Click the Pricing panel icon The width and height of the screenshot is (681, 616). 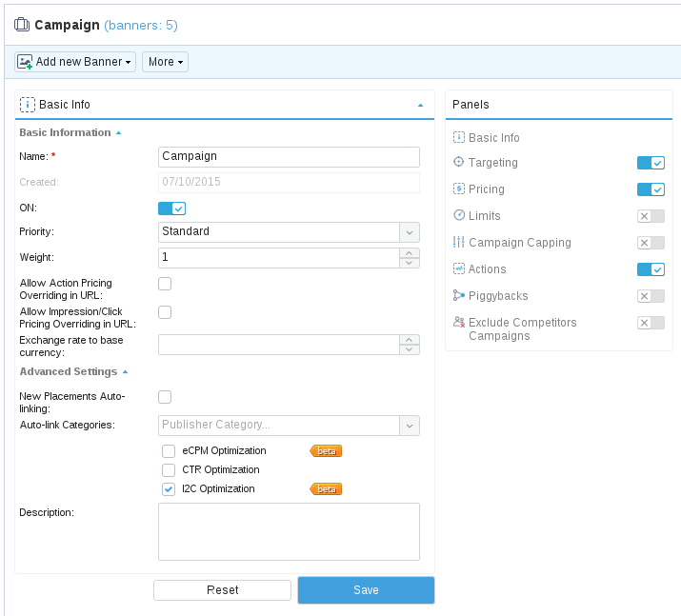(x=459, y=189)
